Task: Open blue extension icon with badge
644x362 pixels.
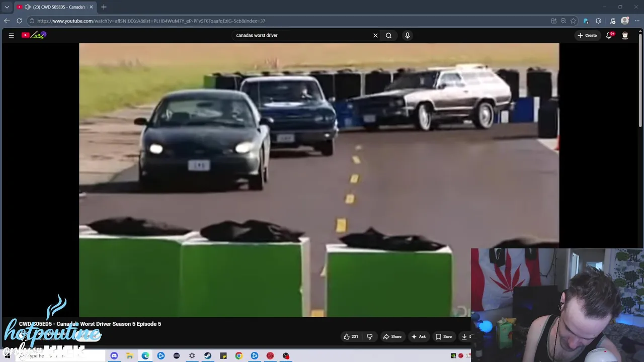Action: [x=586, y=21]
